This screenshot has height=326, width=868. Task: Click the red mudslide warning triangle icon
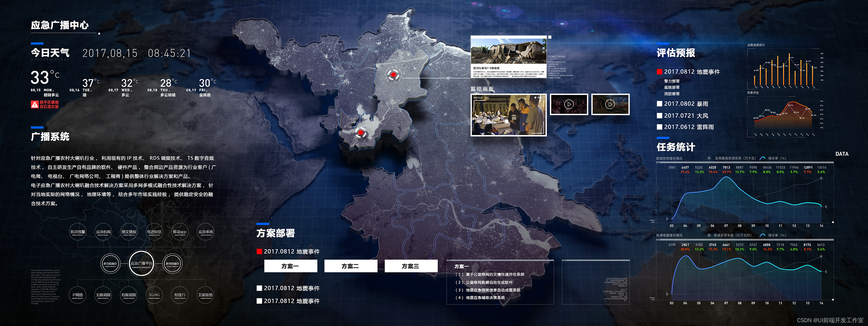point(35,105)
